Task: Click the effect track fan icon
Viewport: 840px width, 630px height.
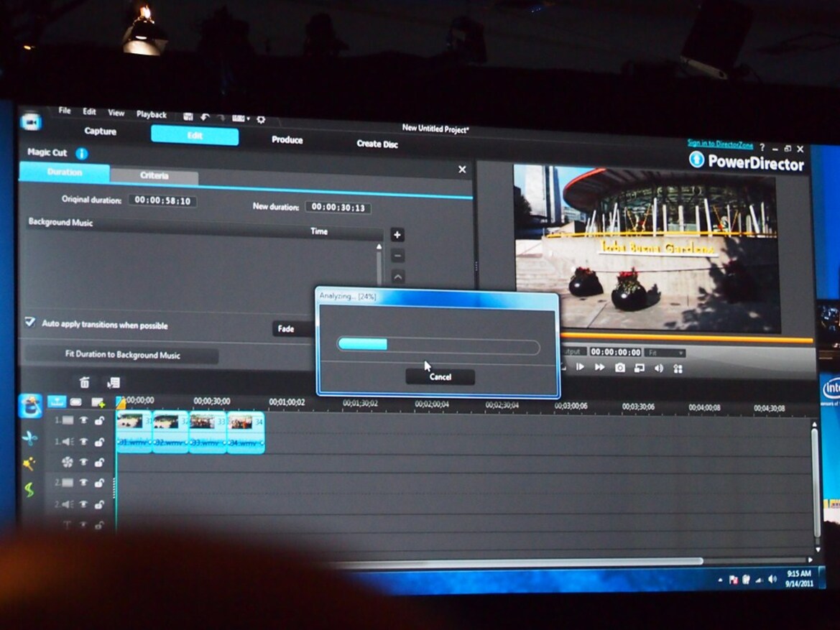Action: (x=67, y=462)
